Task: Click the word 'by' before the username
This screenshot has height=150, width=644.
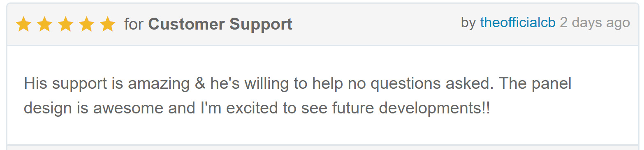Action: click(468, 23)
